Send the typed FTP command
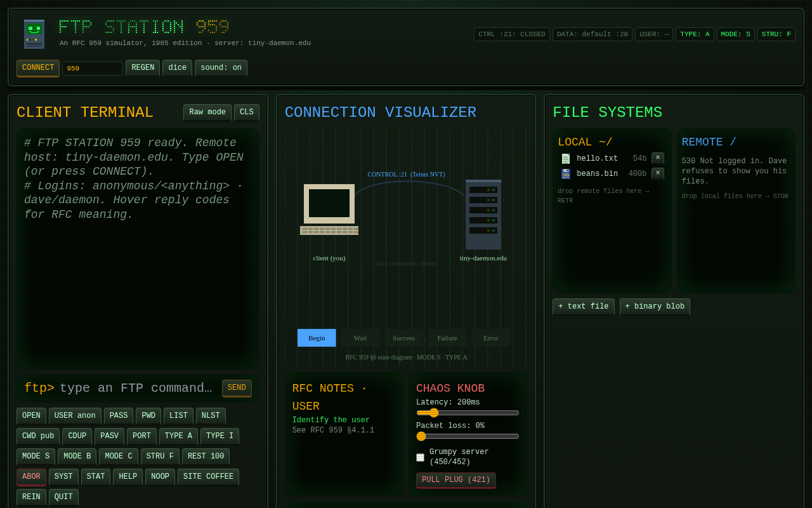 237,388
